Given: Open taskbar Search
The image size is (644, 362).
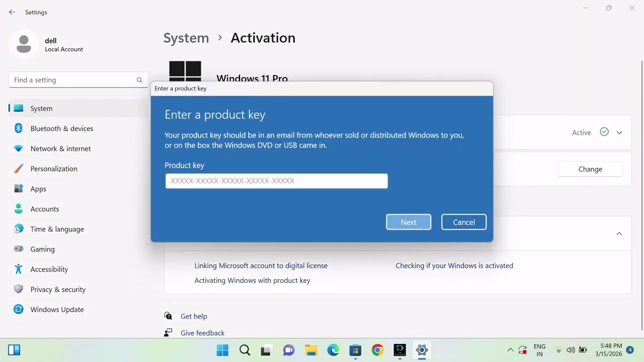Looking at the screenshot, I should 245,350.
